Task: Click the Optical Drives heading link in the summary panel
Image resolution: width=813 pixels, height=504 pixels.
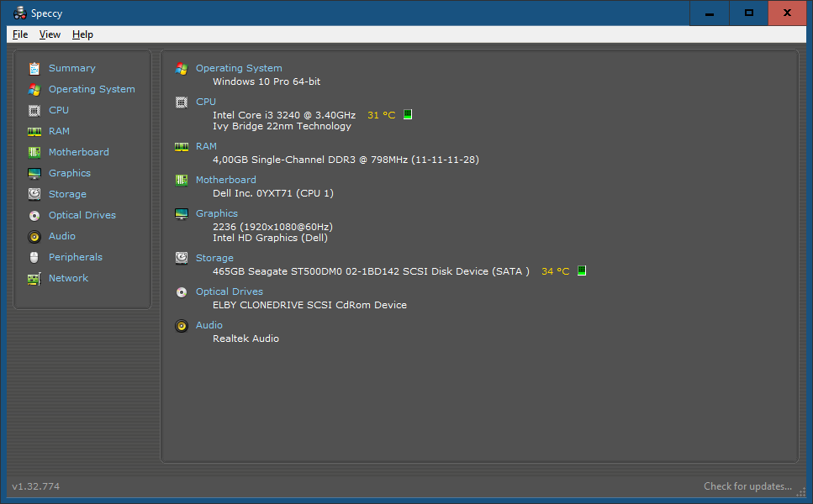Action: (230, 291)
